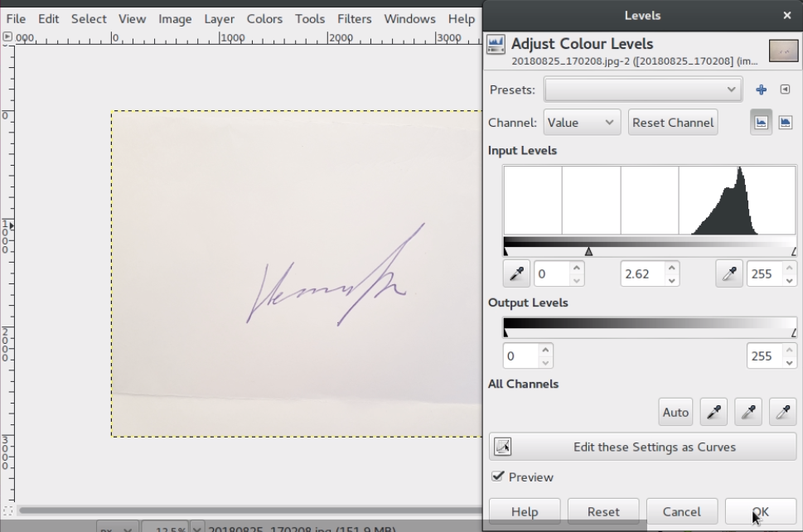Click the high output level field 255
This screenshot has width=803, height=532.
pyautogui.click(x=765, y=356)
